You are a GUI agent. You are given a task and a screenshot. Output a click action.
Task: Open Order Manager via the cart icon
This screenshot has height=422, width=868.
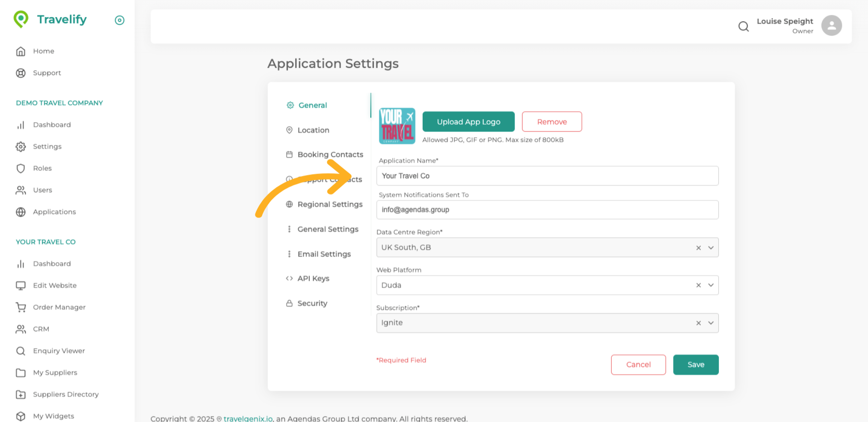(x=21, y=307)
